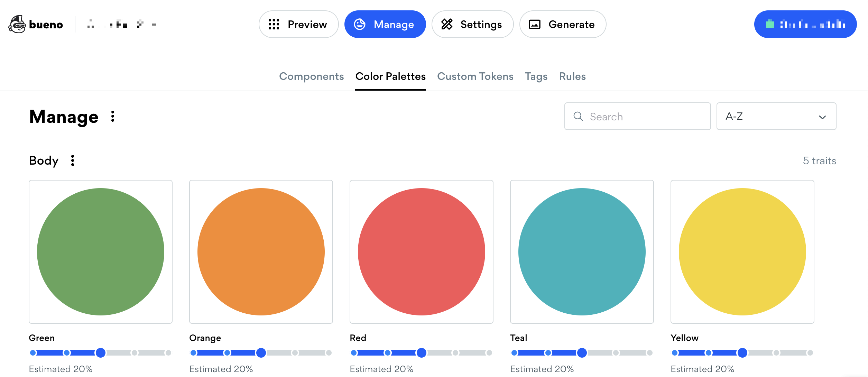The height and width of the screenshot is (377, 868).
Task: Click the Settings tools icon
Action: click(x=447, y=24)
